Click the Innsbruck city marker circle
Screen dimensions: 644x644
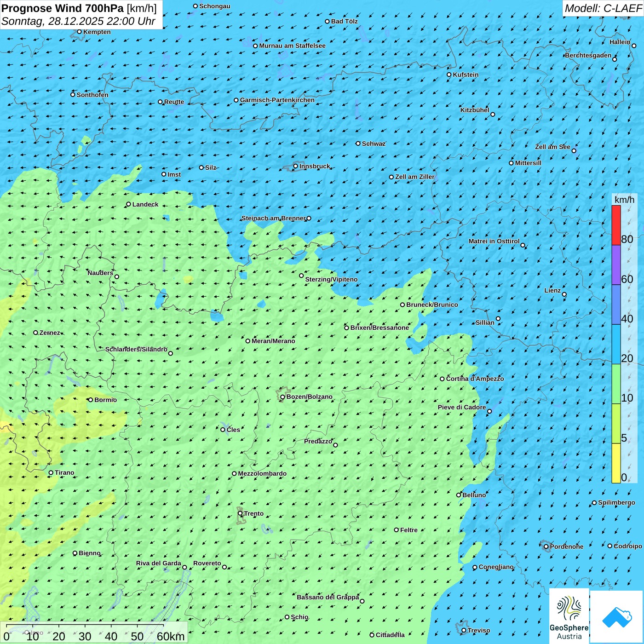click(x=296, y=167)
